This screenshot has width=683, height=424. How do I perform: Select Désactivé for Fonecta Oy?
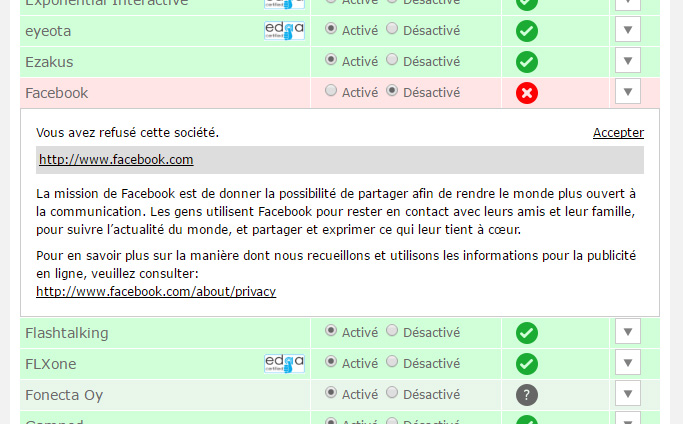392,393
